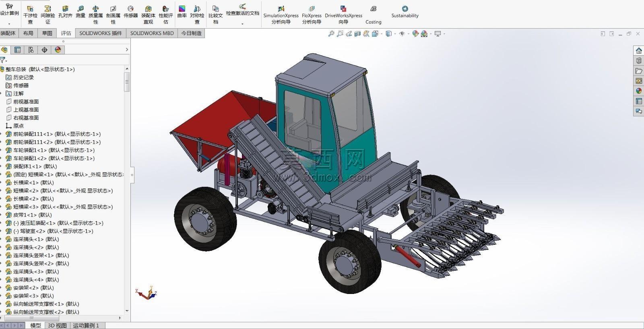Switch to the SOLIDWORKS MBD tab
644x329 pixels.
152,33
